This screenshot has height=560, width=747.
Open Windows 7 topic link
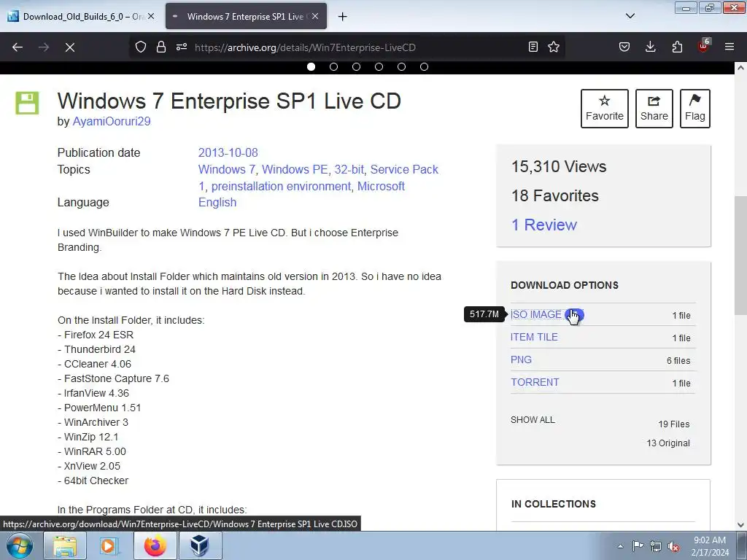(227, 169)
